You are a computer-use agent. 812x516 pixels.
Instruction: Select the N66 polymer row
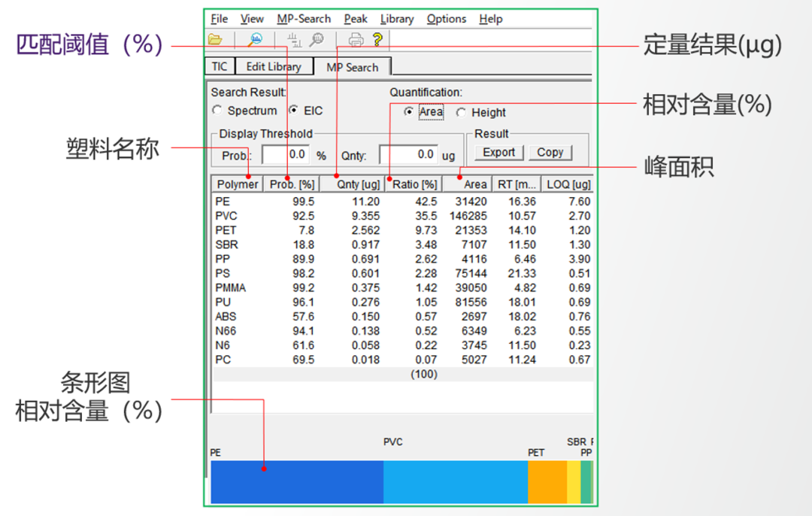tap(403, 331)
